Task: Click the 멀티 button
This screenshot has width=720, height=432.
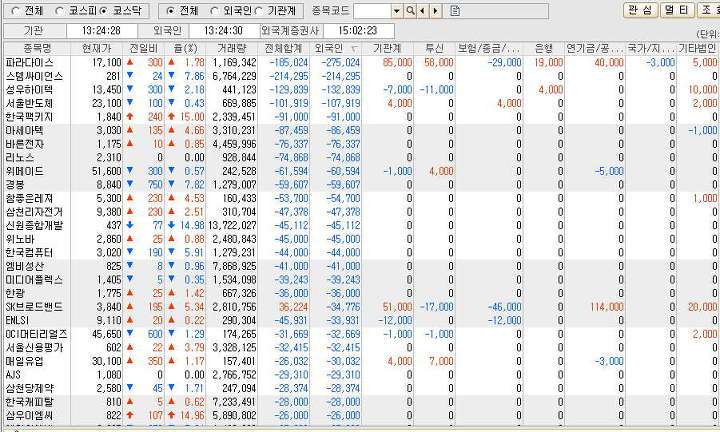Action: (x=677, y=10)
